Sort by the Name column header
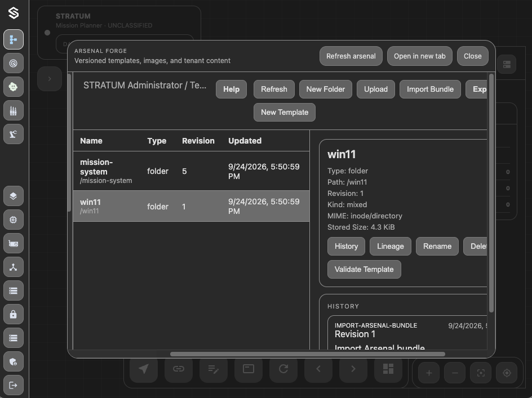The width and height of the screenshot is (532, 398). pyautogui.click(x=91, y=141)
